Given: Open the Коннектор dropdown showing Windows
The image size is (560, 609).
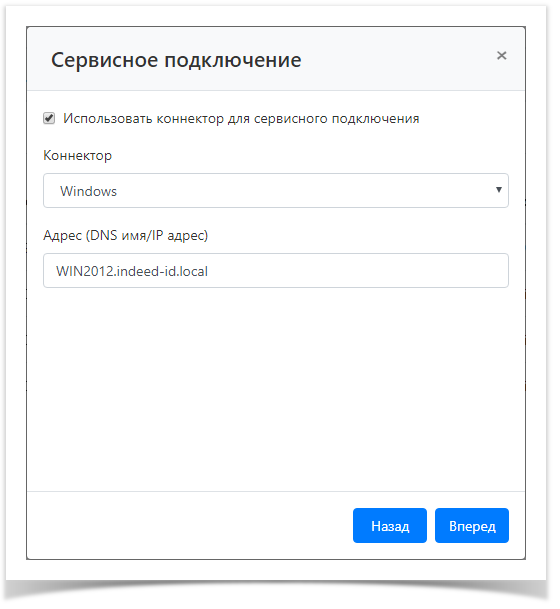Looking at the screenshot, I should pos(276,191).
